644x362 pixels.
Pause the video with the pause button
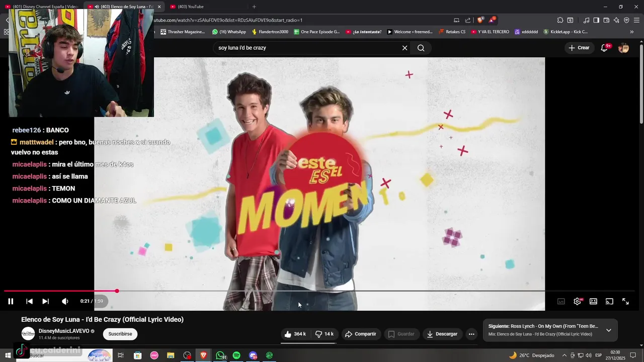click(x=11, y=301)
